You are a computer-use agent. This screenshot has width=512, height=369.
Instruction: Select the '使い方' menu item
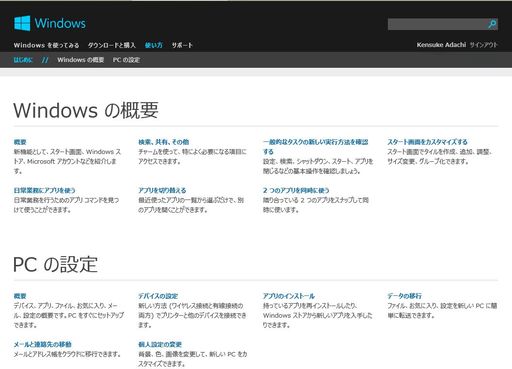point(154,45)
